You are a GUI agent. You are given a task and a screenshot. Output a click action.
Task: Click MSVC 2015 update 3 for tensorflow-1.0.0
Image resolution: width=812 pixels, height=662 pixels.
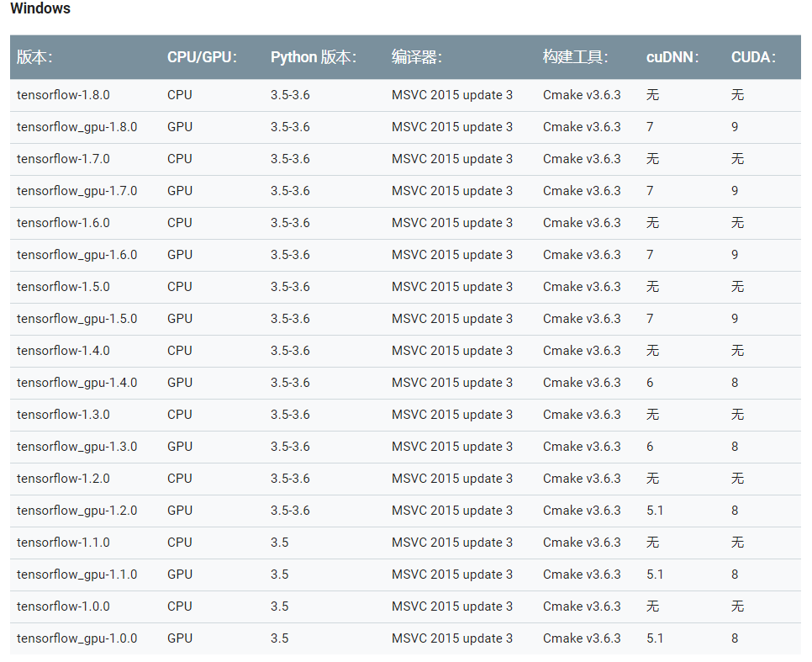pyautogui.click(x=452, y=606)
